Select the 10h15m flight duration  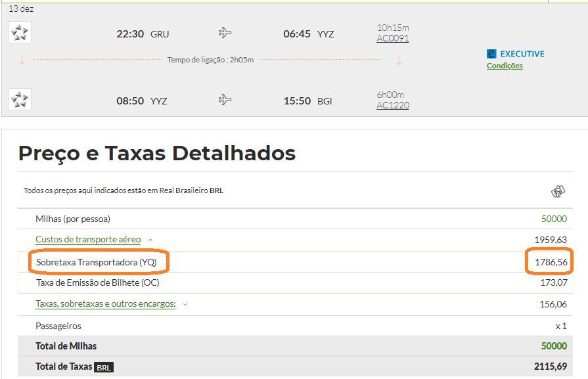(x=393, y=28)
